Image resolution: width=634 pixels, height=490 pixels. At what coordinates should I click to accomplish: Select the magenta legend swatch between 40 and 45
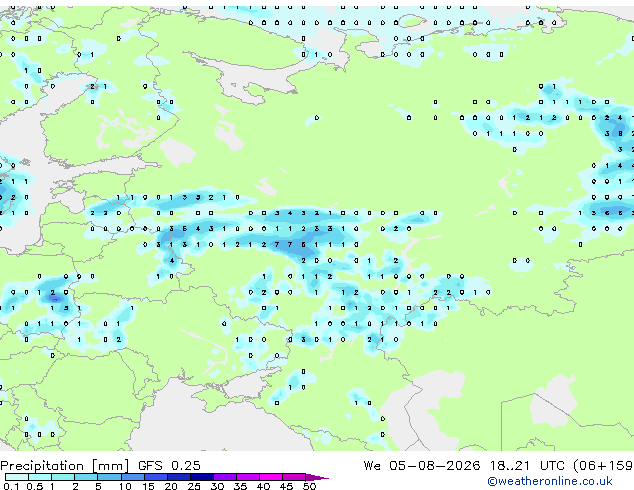point(271,477)
